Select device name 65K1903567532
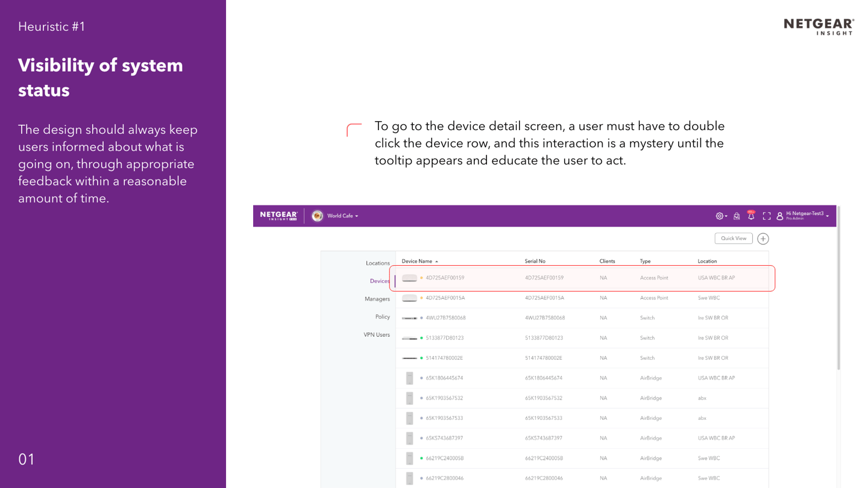Screen dimensions: 868x488 click(444, 398)
